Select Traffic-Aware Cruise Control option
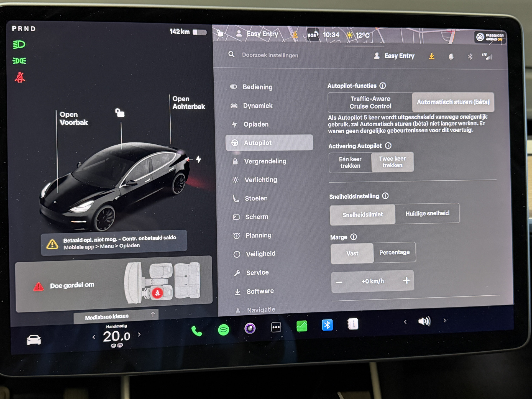 pyautogui.click(x=370, y=103)
